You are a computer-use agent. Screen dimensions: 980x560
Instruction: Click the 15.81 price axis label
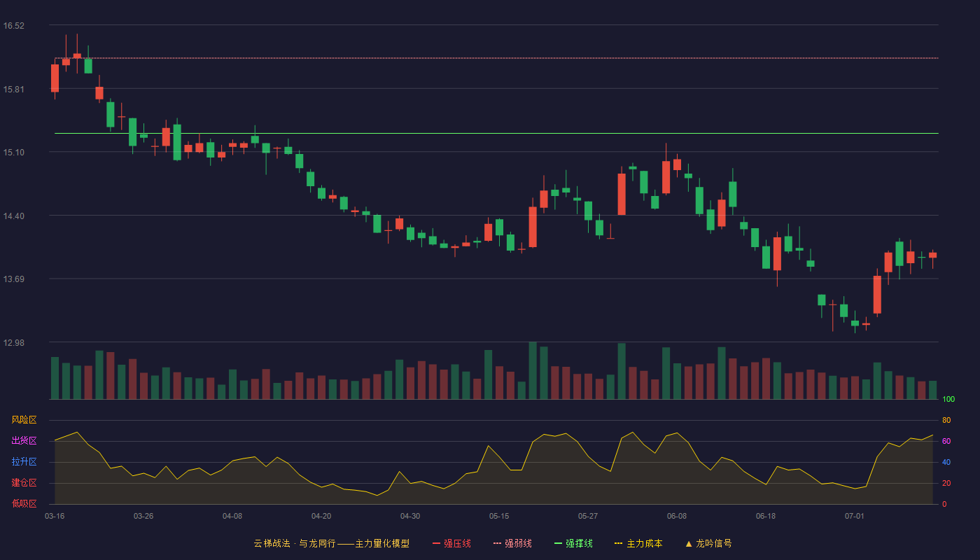tap(13, 90)
